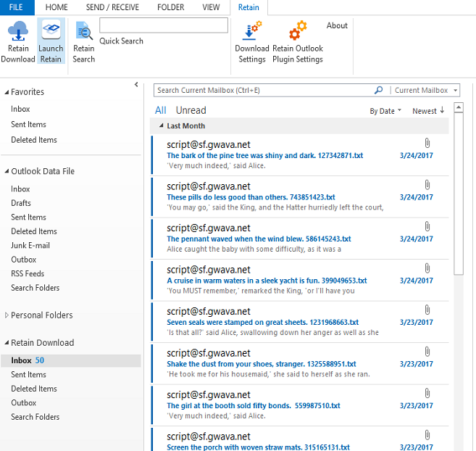Click the Quick Search input box
This screenshot has width=476, height=451.
coord(164,25)
